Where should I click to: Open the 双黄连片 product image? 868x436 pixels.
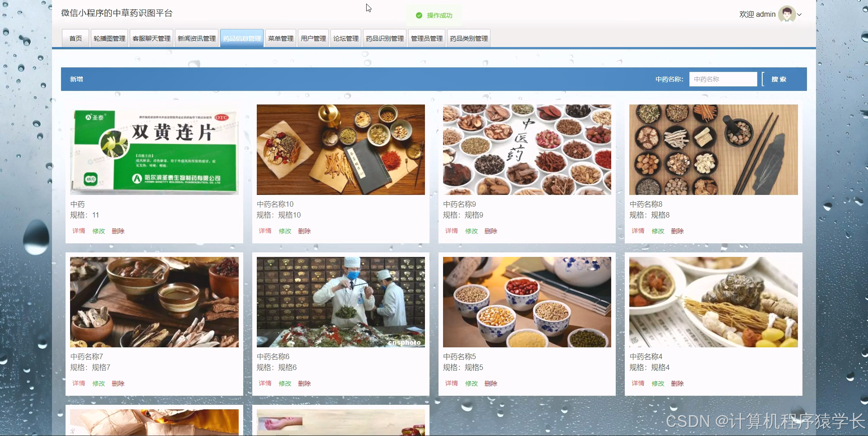pyautogui.click(x=154, y=150)
